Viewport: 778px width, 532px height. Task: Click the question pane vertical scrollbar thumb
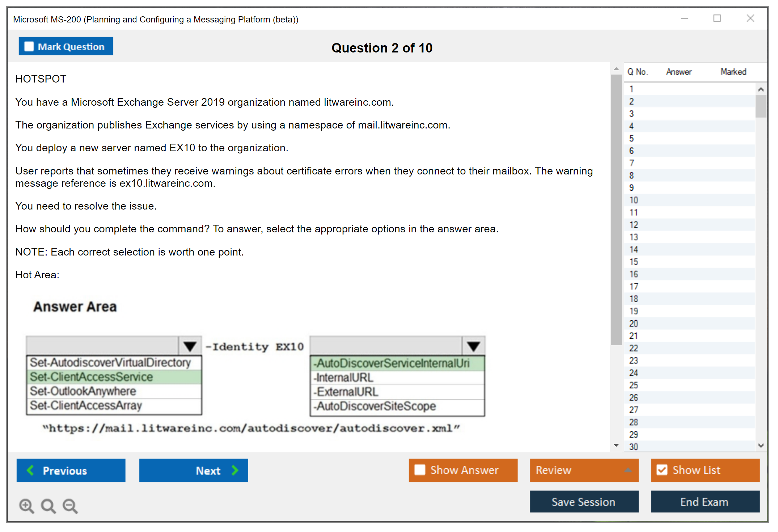(x=616, y=210)
